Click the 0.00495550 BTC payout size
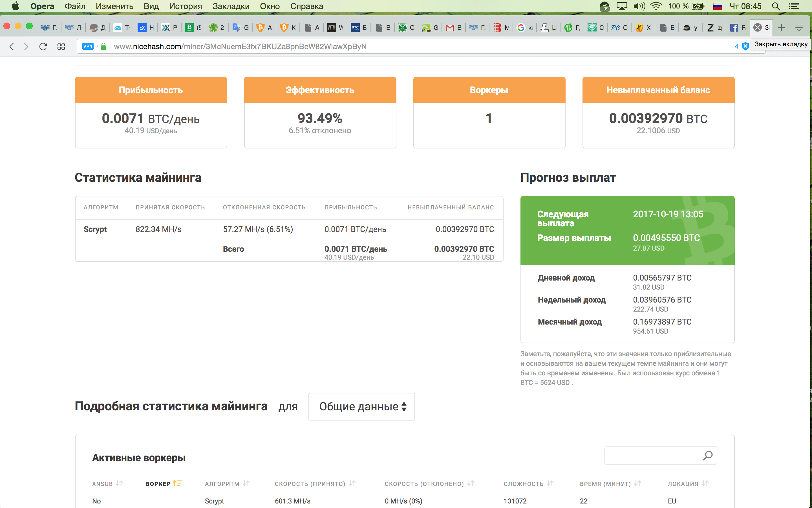Screen dimensions: 812x508 pyautogui.click(x=667, y=238)
